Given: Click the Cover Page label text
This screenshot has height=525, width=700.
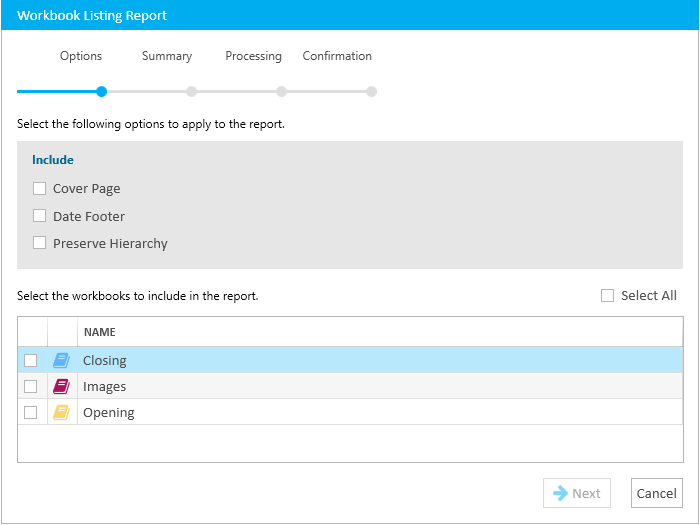Looking at the screenshot, I should click(87, 189).
